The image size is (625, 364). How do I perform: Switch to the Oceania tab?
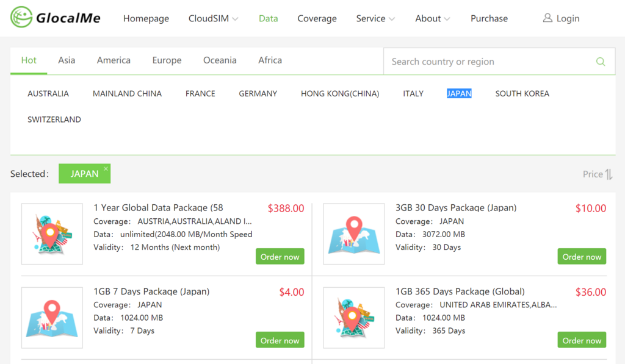click(220, 60)
